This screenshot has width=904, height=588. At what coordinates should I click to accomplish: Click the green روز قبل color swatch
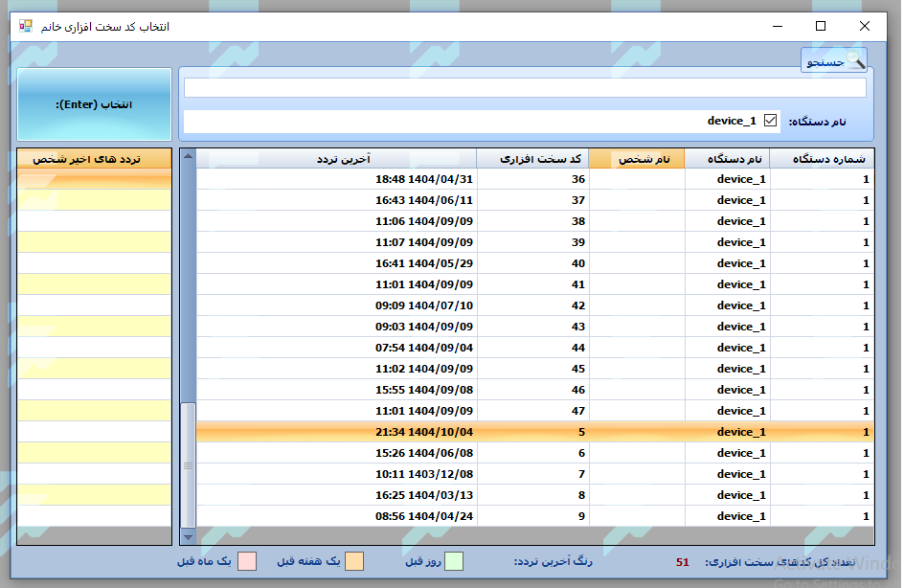[x=454, y=561]
